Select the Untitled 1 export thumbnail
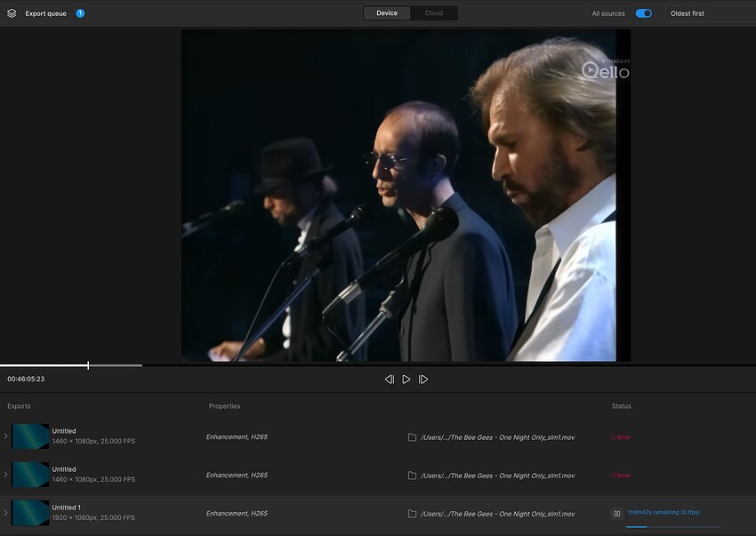The height and width of the screenshot is (536, 756). click(x=30, y=513)
